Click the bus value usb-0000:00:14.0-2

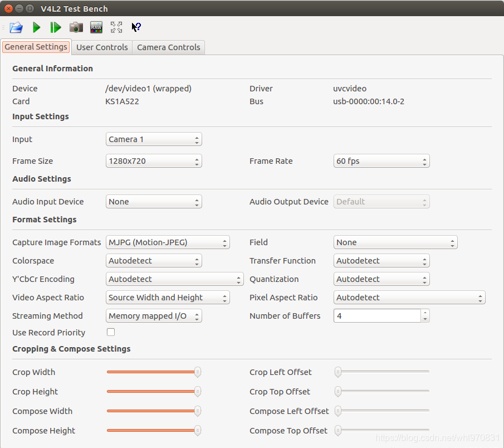(369, 101)
